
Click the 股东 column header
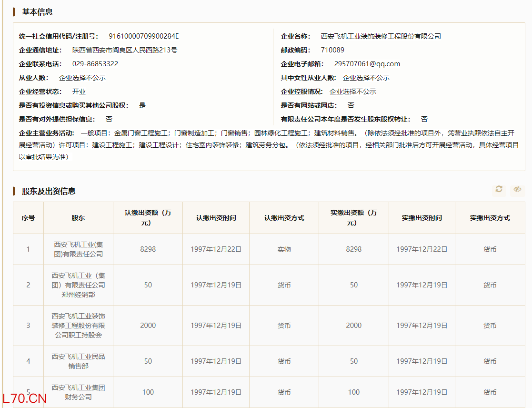[78, 218]
